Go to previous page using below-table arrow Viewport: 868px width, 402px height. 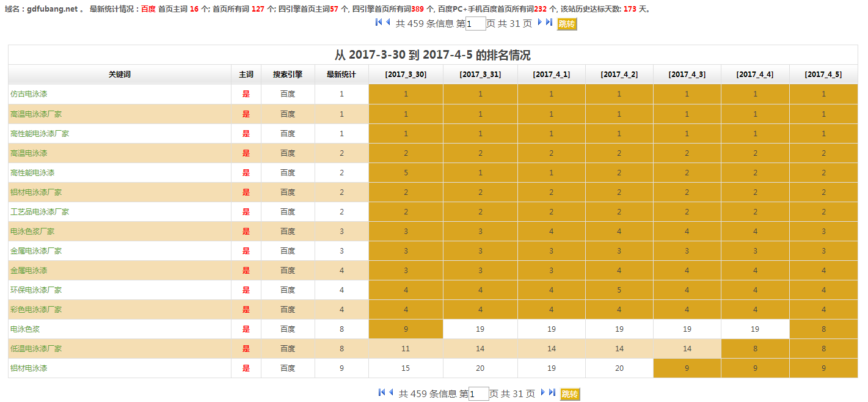tap(391, 393)
